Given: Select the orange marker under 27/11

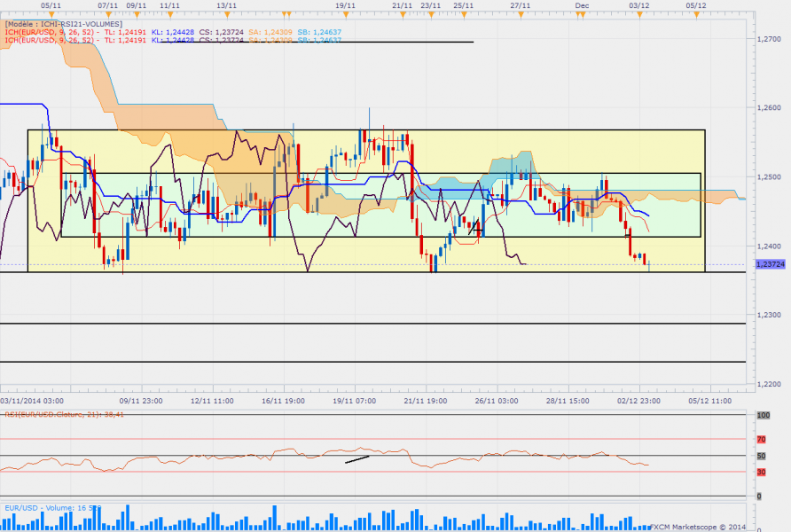Looking at the screenshot, I should point(521,15).
